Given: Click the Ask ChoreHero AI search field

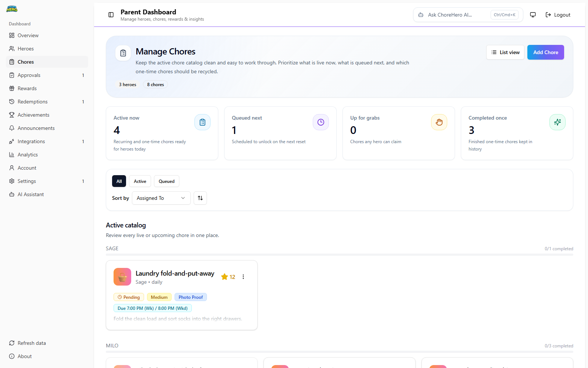Looking at the screenshot, I should pyautogui.click(x=456, y=15).
